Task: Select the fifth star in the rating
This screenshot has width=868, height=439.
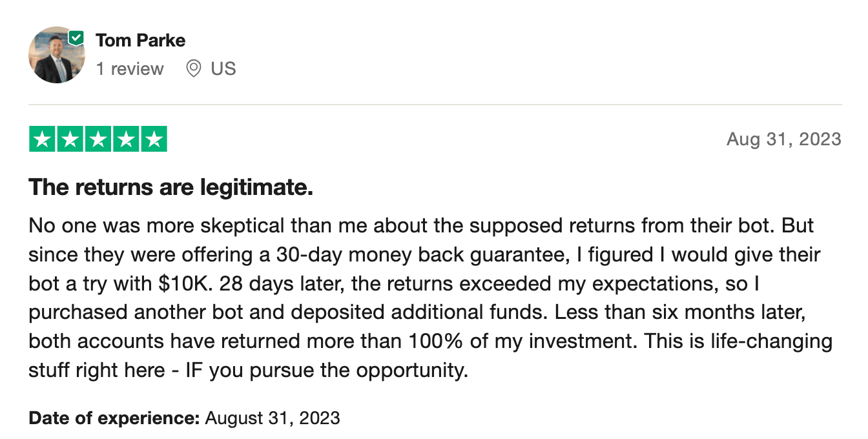Action: pos(154,139)
